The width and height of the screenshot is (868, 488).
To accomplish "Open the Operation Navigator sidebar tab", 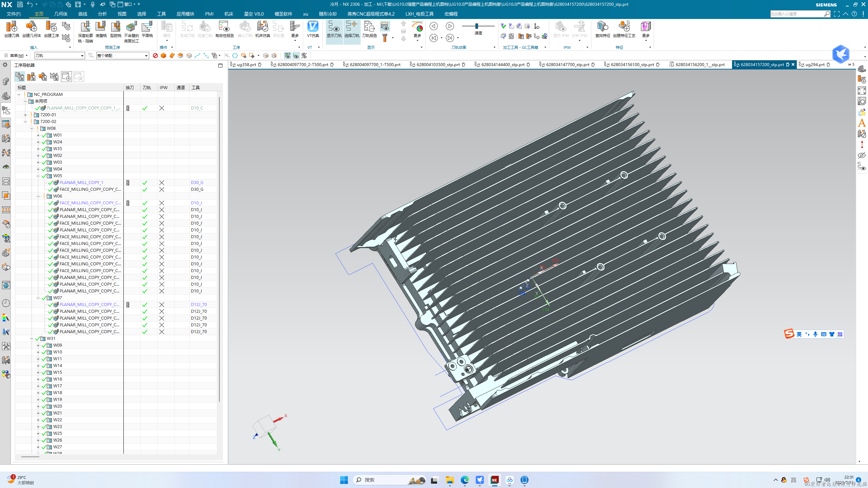I will pos(6,110).
